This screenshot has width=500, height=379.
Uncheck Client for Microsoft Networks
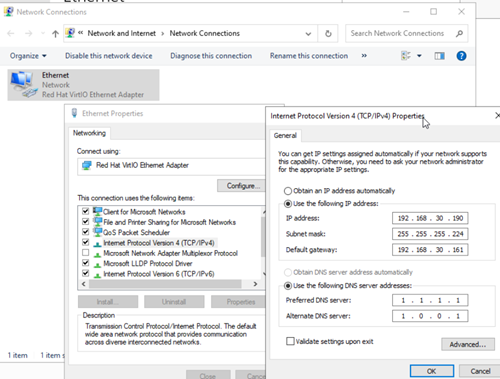(86, 211)
